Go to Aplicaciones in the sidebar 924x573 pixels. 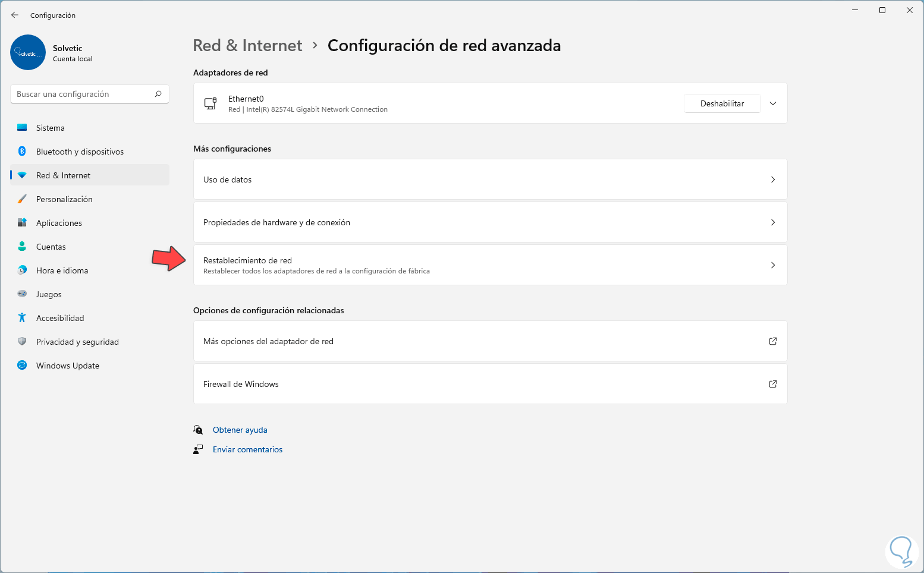(x=59, y=223)
